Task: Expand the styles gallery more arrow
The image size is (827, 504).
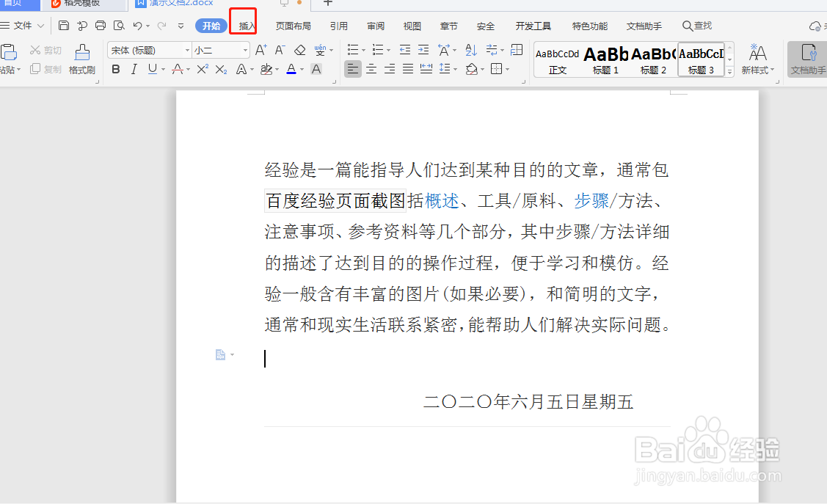Action: [730, 72]
